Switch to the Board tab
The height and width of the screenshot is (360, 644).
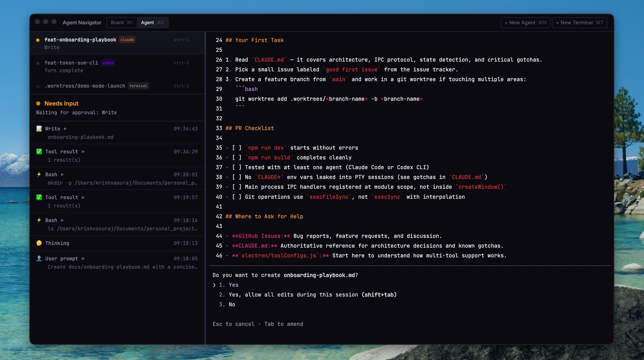pyautogui.click(x=122, y=22)
